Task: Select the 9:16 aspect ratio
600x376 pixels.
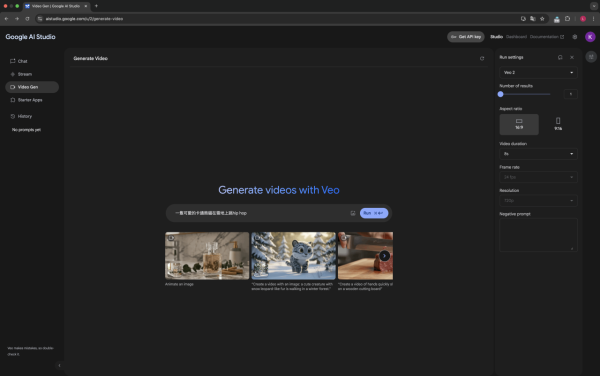Action: coord(558,124)
